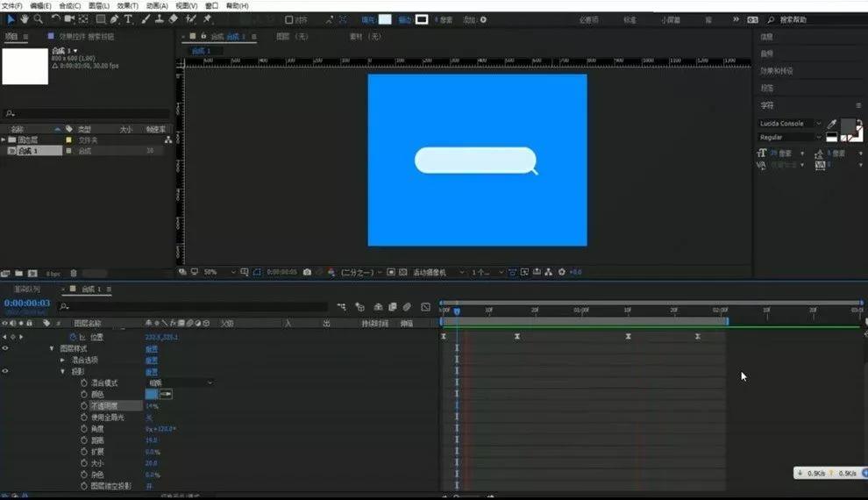The width and height of the screenshot is (868, 500).
Task: Select the Pan Behind anchor point tool
Action: [x=83, y=19]
